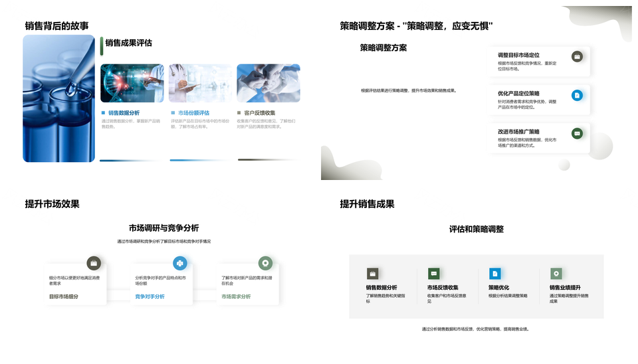
Task: Select the blue document icon beside 优化产品定位策略
Action: click(x=577, y=95)
